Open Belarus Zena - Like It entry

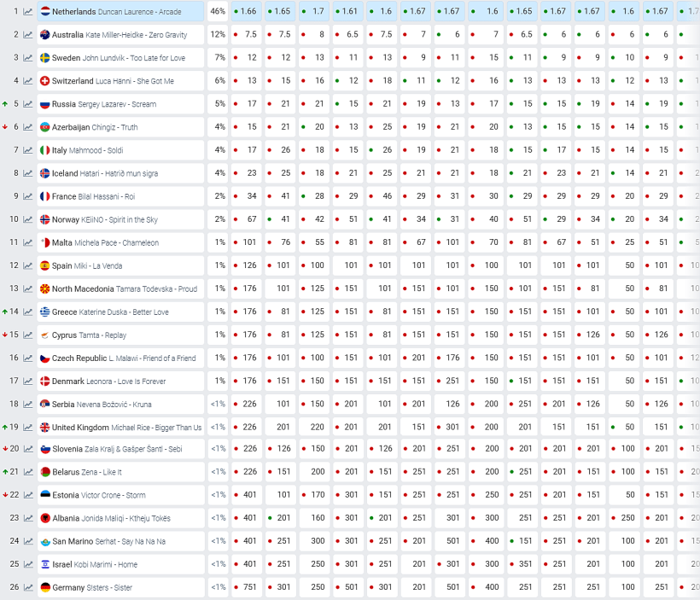(120, 472)
